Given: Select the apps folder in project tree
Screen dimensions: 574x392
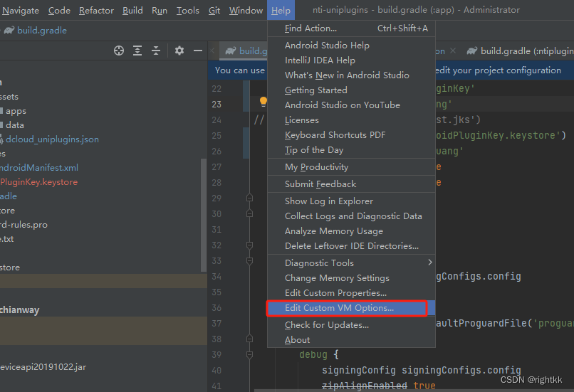Looking at the screenshot, I should (x=16, y=111).
